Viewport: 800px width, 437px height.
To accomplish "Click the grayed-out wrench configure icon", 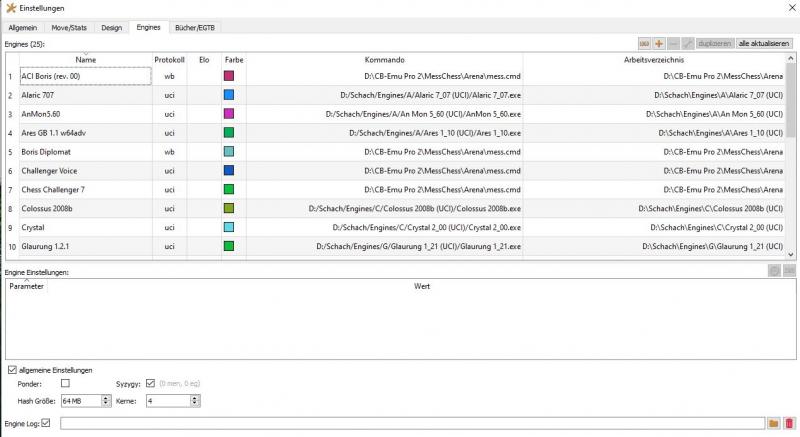I will coord(687,44).
